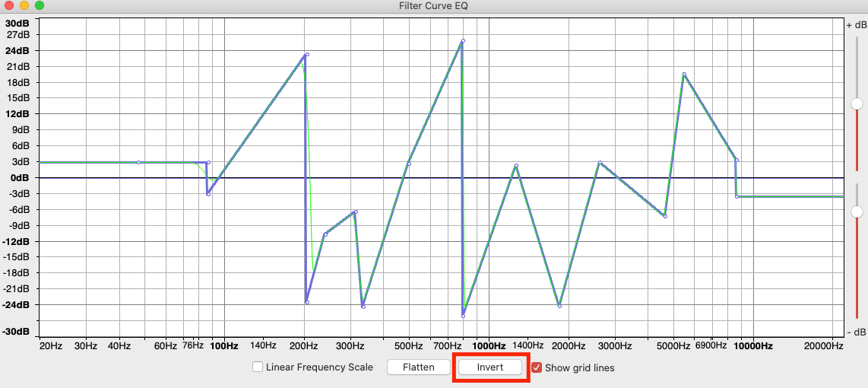Zoom the window with the green button
Image resolution: width=868 pixels, height=388 pixels.
click(39, 5)
